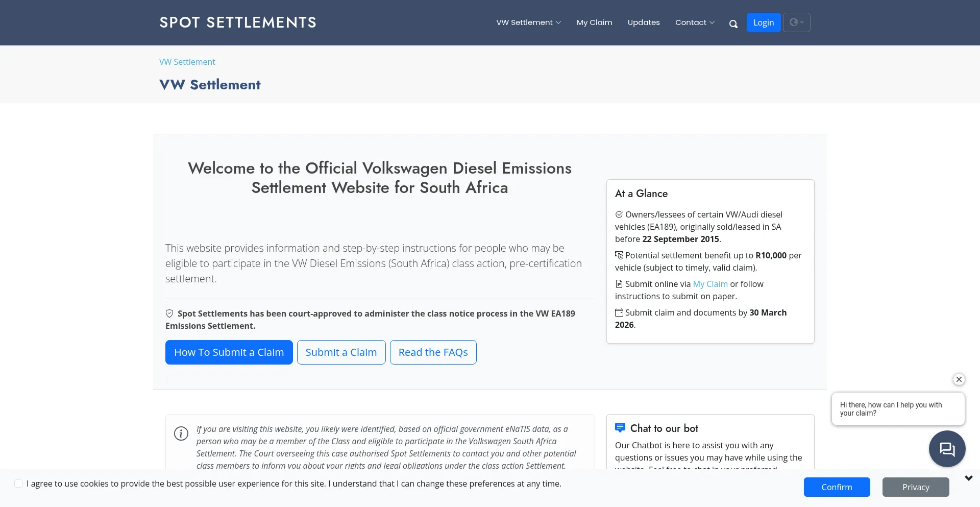The width and height of the screenshot is (980, 507).
Task: Confirm the cookie preferences
Action: point(837,487)
